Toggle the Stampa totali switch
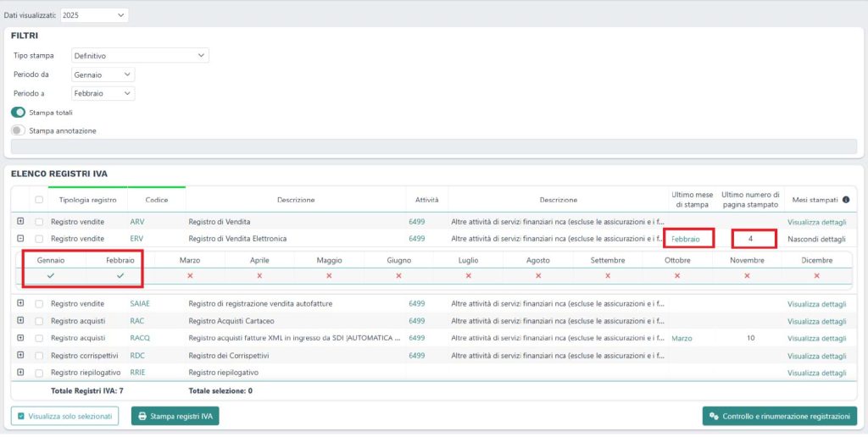The width and height of the screenshot is (868, 437). pyautogui.click(x=18, y=112)
